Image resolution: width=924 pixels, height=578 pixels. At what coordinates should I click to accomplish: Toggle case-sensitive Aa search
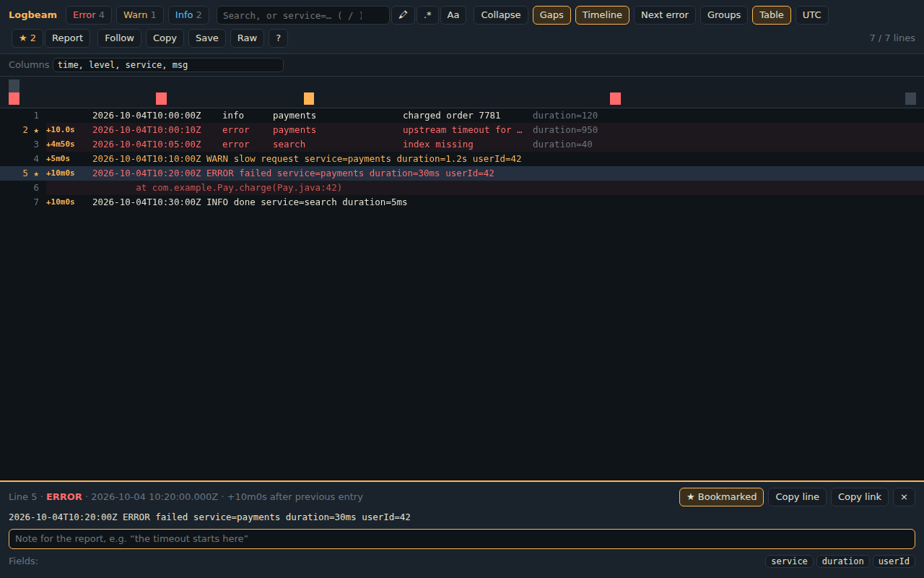(453, 15)
